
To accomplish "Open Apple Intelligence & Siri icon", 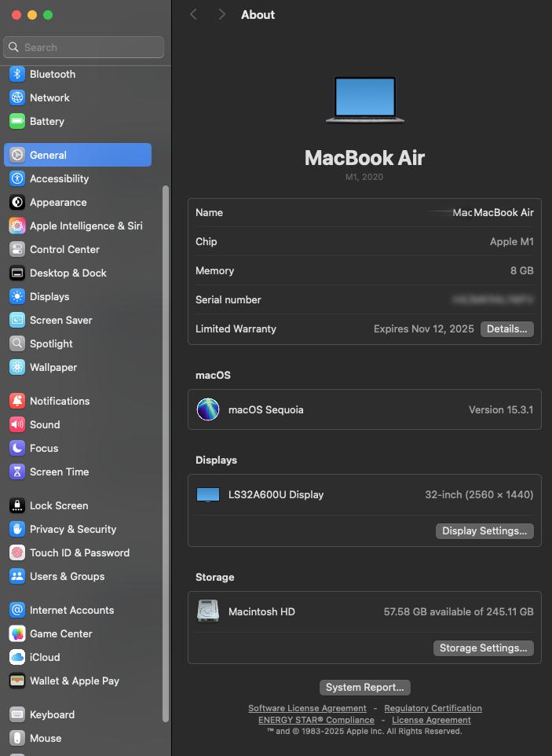I will click(x=17, y=226).
